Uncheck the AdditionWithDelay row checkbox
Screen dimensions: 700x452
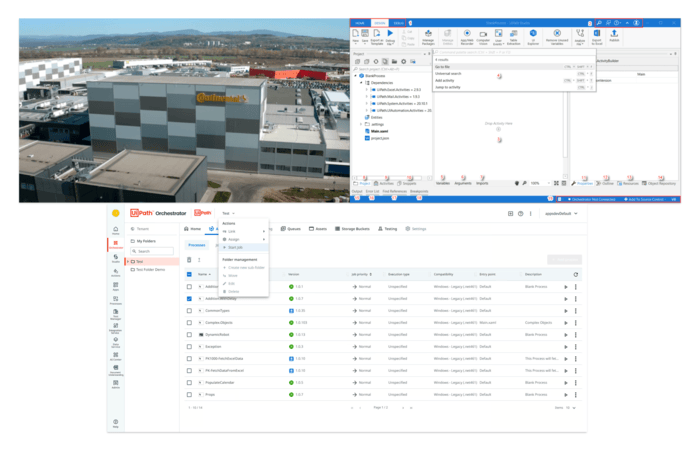189,298
